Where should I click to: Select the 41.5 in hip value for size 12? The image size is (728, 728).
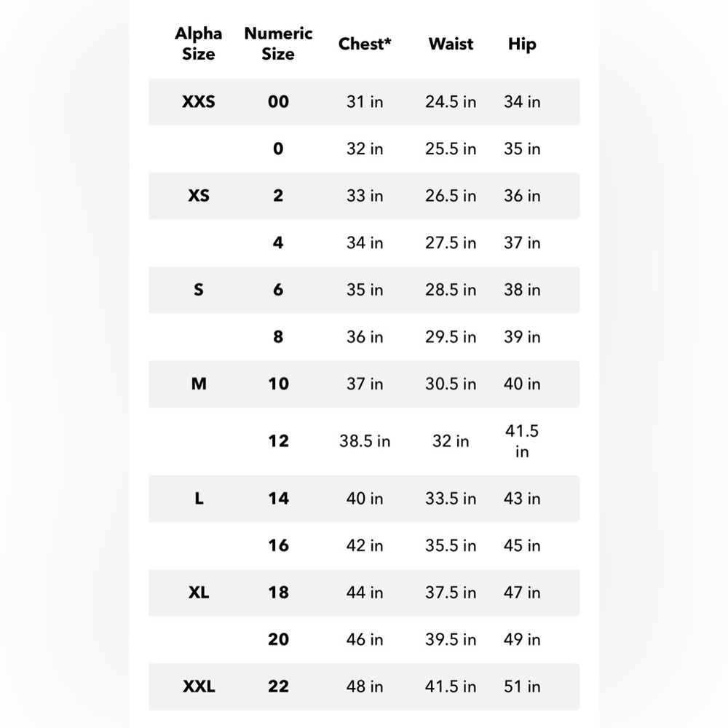(x=522, y=441)
